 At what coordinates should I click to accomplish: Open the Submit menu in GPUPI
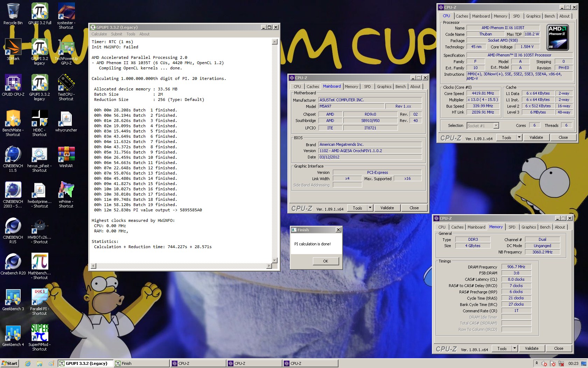117,34
